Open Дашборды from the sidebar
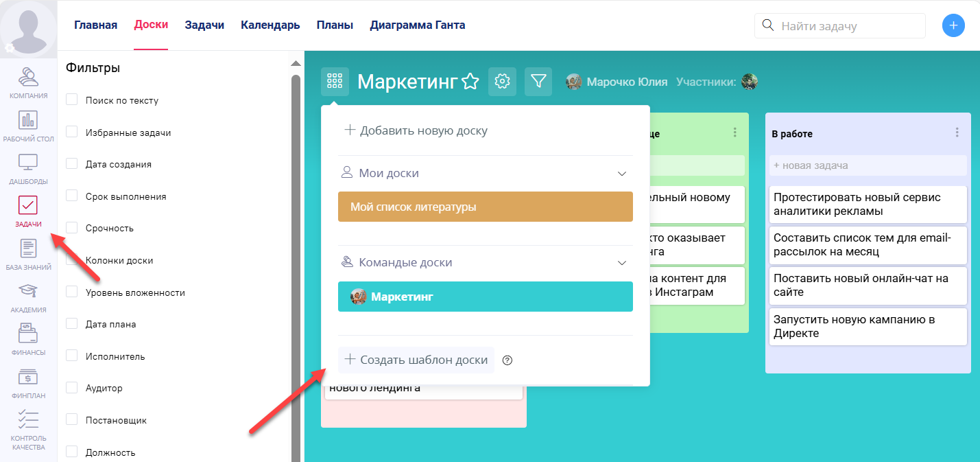Image resolution: width=980 pixels, height=462 pixels. [28, 167]
